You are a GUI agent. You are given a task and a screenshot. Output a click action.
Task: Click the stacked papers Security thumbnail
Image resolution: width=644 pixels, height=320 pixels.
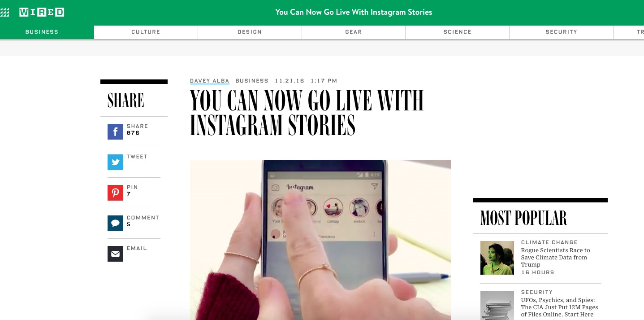497,306
